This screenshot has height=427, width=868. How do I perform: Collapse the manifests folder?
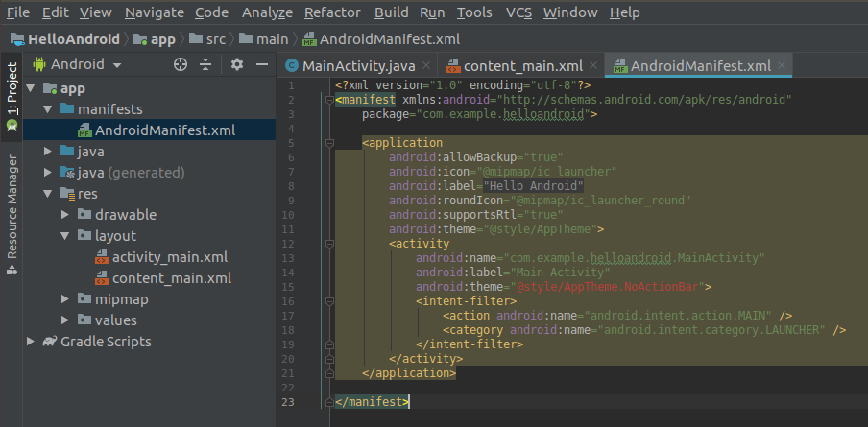pyautogui.click(x=48, y=109)
